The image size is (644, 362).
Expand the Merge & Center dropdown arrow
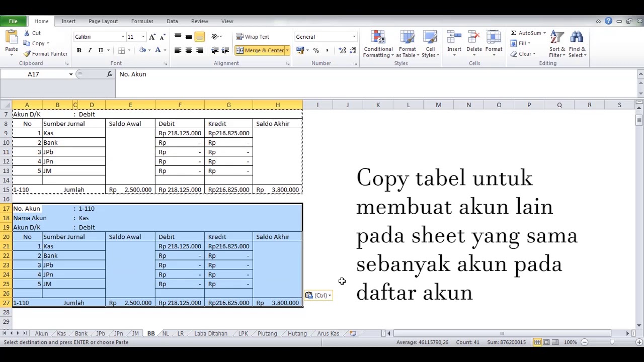pos(287,50)
